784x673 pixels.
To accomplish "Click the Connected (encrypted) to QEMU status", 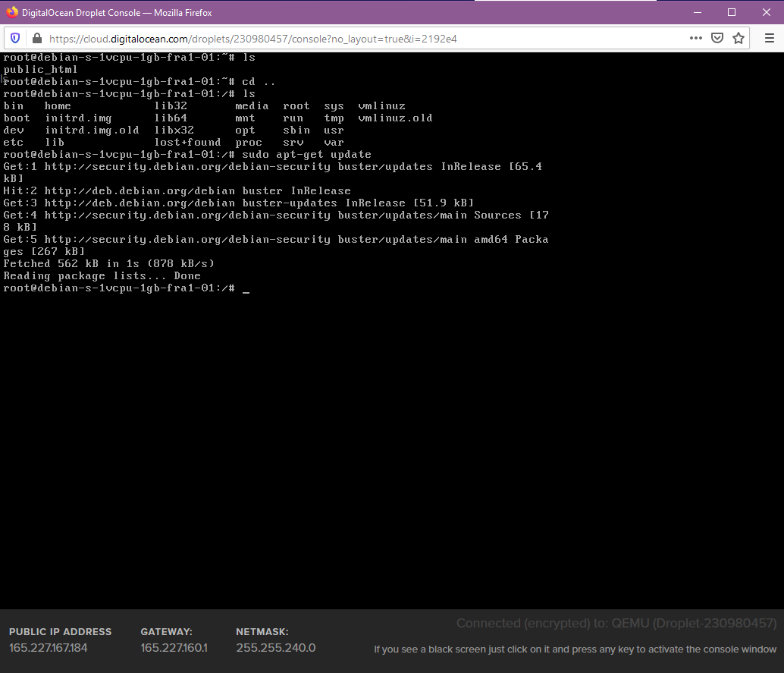I will [x=616, y=624].
